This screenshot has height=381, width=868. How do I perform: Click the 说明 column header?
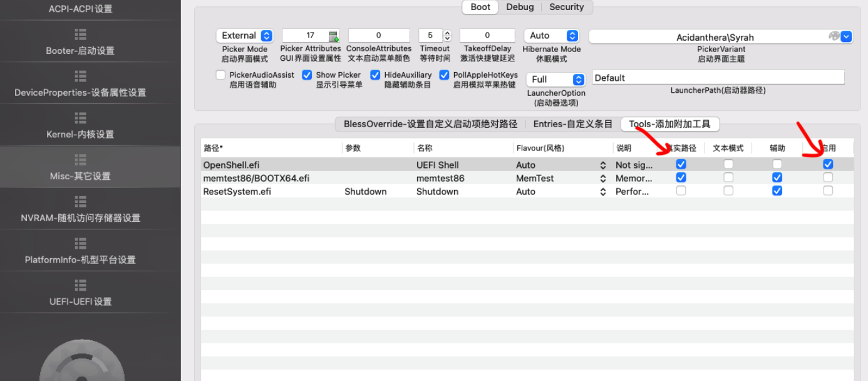click(635, 148)
